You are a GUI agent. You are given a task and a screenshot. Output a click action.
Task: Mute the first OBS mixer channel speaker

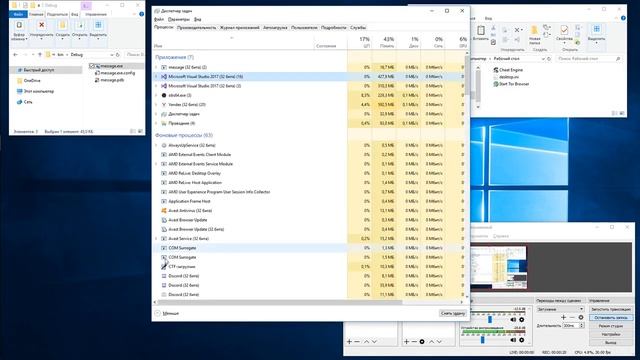(x=513, y=320)
